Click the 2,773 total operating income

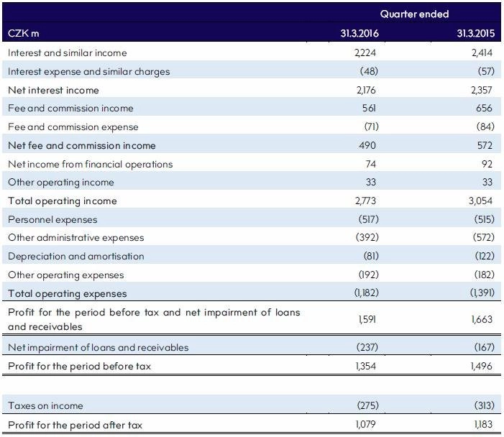click(365, 201)
